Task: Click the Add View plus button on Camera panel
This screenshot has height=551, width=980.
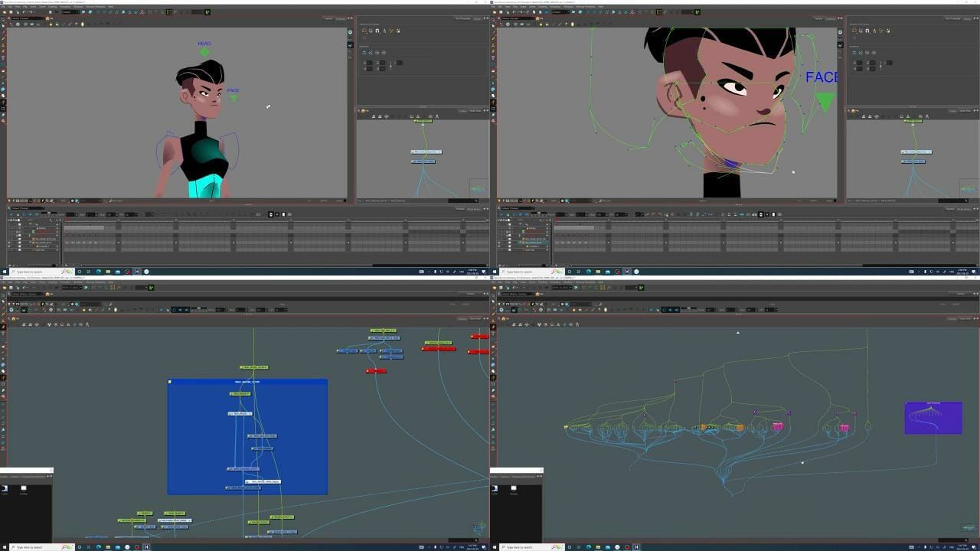Action: pyautogui.click(x=350, y=17)
